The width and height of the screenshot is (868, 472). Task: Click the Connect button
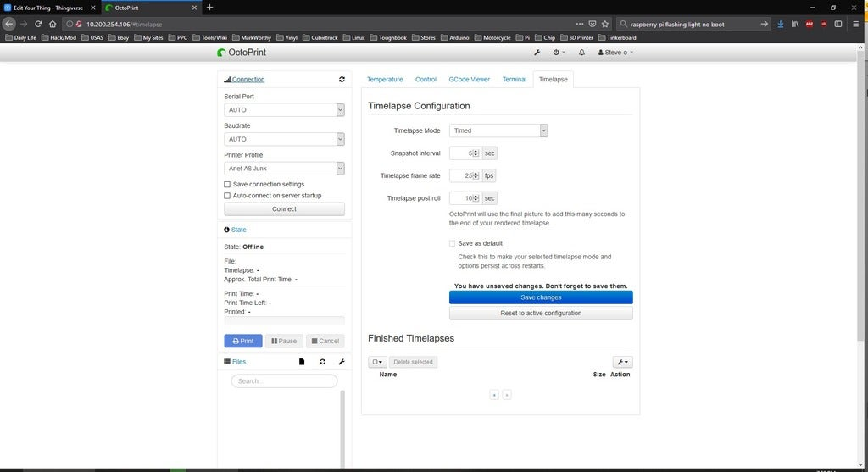pyautogui.click(x=284, y=209)
